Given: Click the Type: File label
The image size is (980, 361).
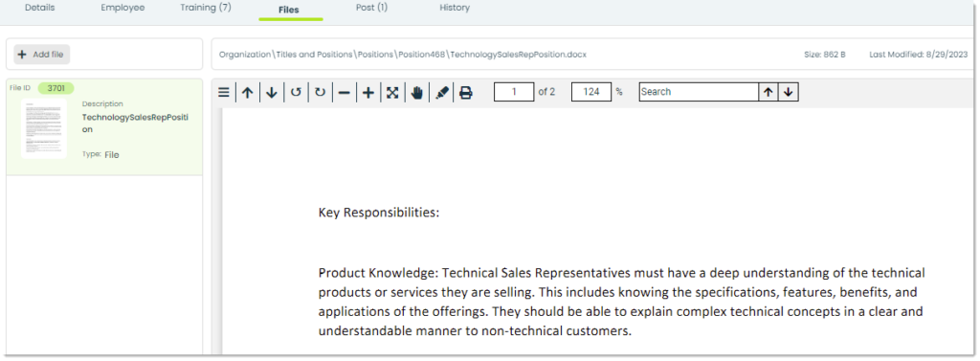Looking at the screenshot, I should [100, 154].
